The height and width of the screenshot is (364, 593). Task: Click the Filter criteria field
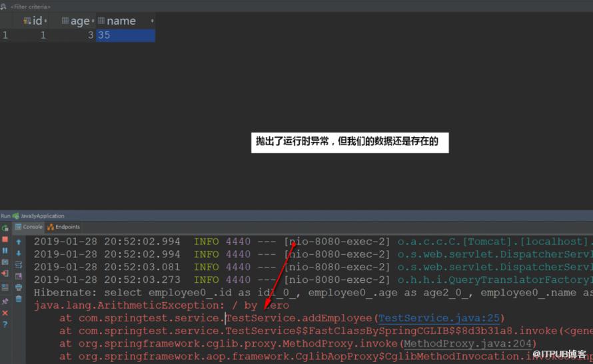tap(30, 7)
